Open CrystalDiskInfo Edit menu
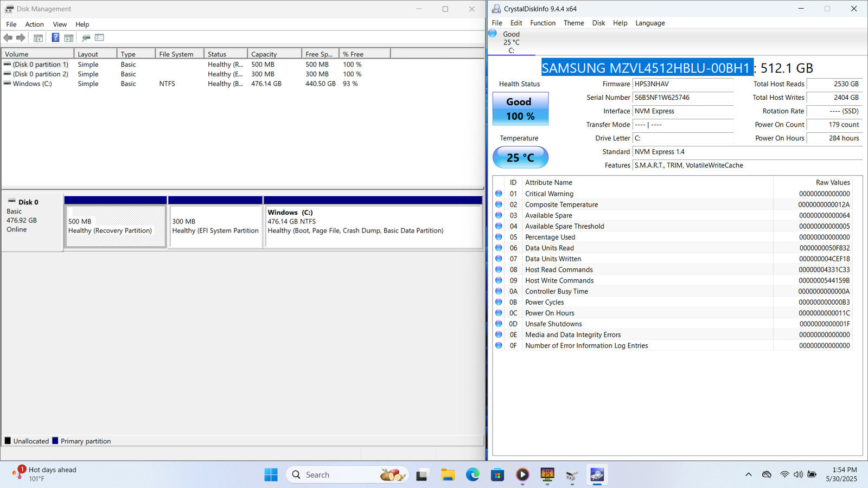This screenshot has width=868, height=488. point(516,23)
